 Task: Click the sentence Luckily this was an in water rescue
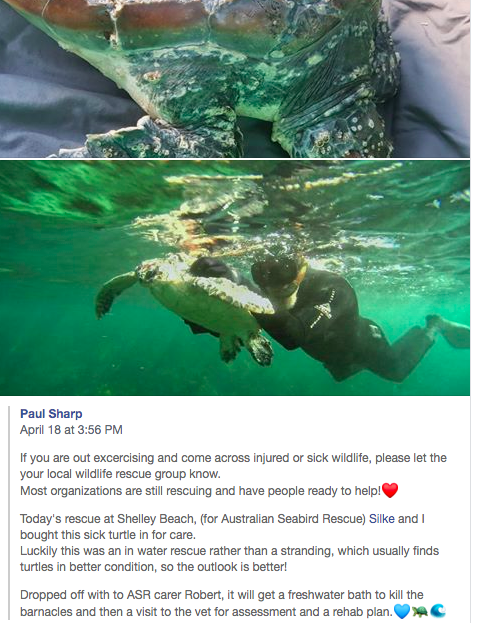click(229, 559)
